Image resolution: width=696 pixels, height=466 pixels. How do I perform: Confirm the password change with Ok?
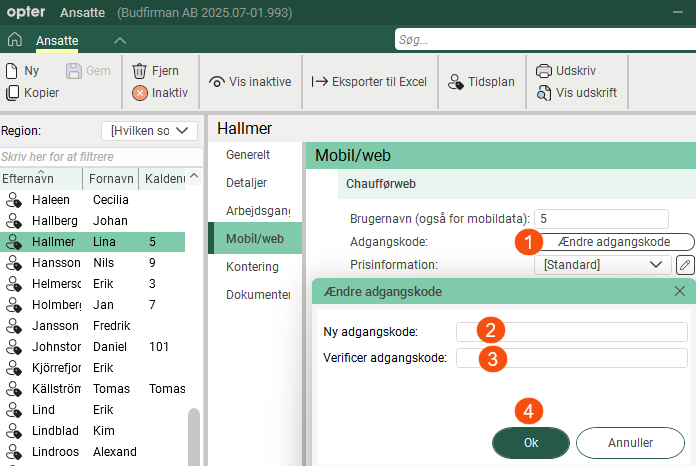[x=530, y=443]
